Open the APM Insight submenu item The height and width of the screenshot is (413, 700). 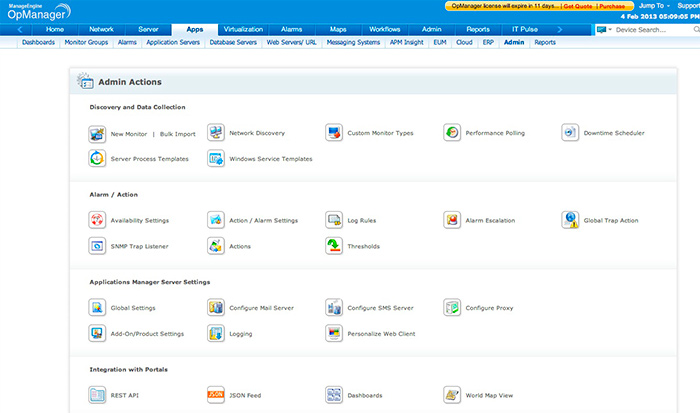click(x=406, y=42)
